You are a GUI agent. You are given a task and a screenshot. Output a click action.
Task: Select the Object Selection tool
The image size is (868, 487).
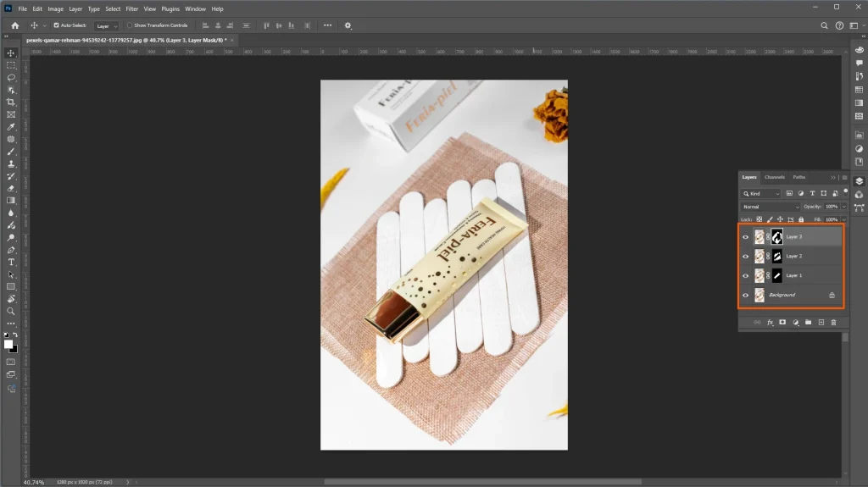[x=11, y=90]
